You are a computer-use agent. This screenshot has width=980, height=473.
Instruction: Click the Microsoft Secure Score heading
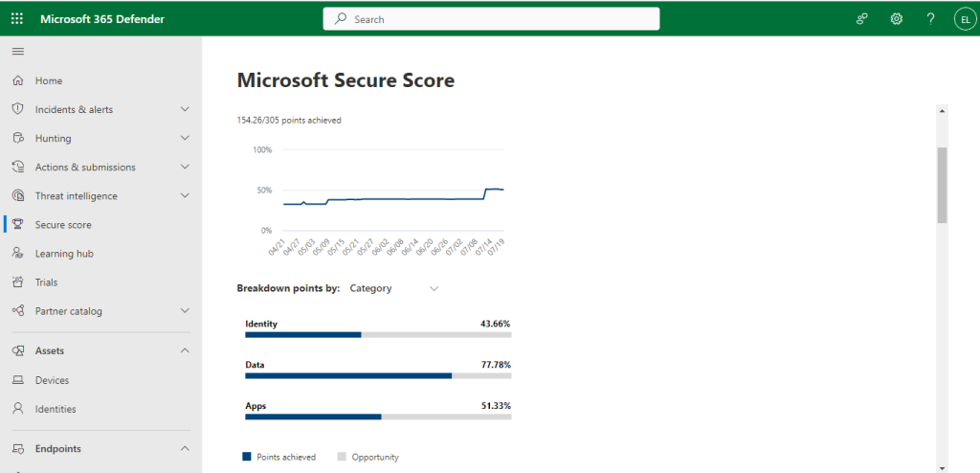345,80
